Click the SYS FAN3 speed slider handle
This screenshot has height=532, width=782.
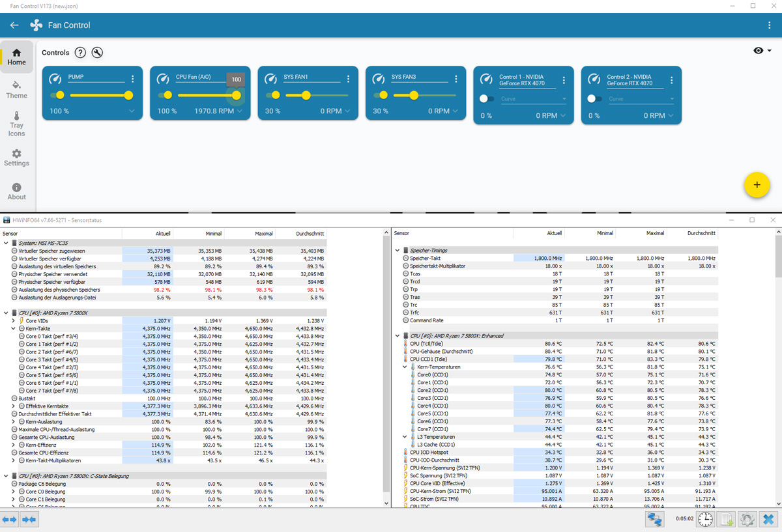pyautogui.click(x=414, y=95)
